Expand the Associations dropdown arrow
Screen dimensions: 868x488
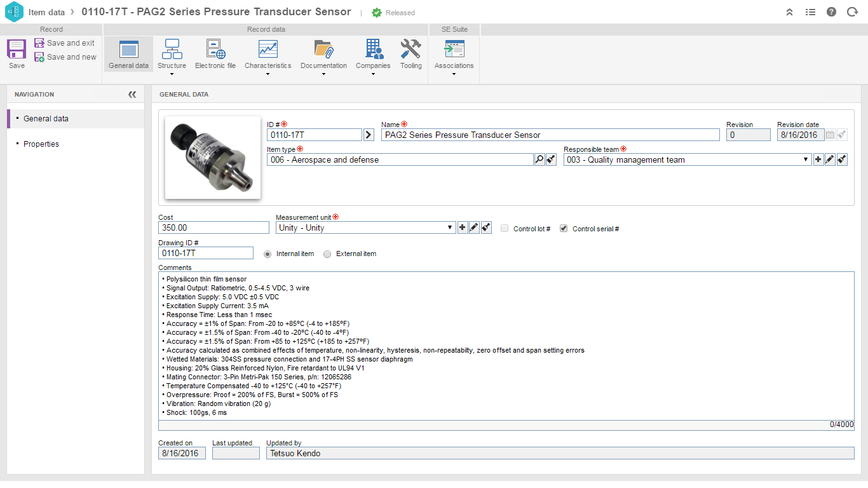454,74
